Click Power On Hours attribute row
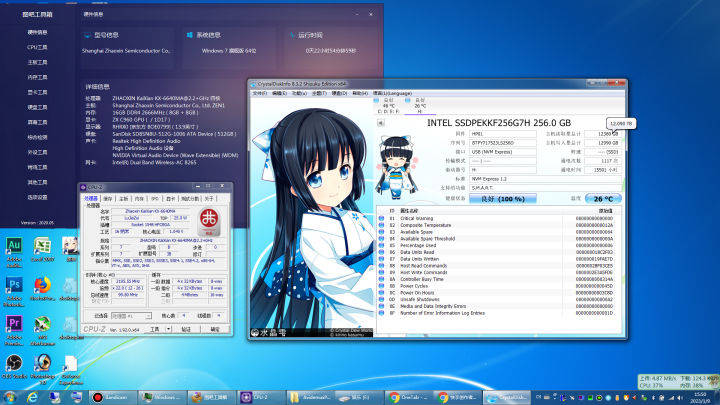720x405 pixels. (x=500, y=292)
